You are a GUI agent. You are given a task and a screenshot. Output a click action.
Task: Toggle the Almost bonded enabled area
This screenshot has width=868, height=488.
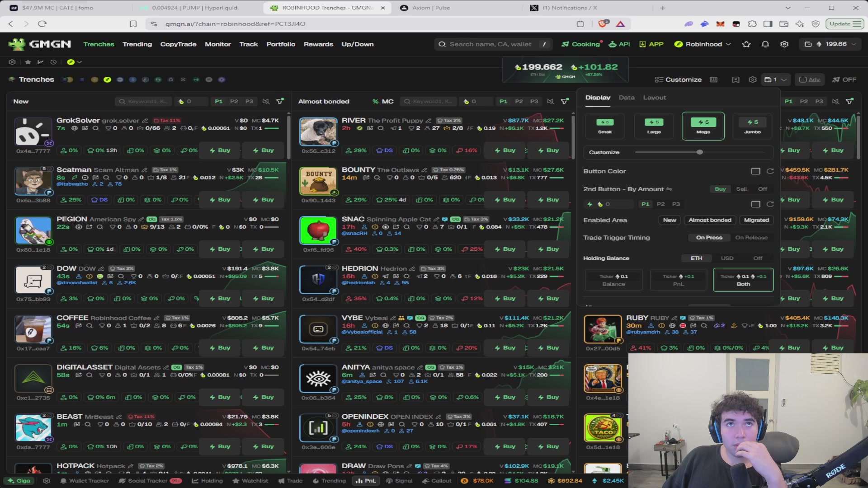coord(710,220)
